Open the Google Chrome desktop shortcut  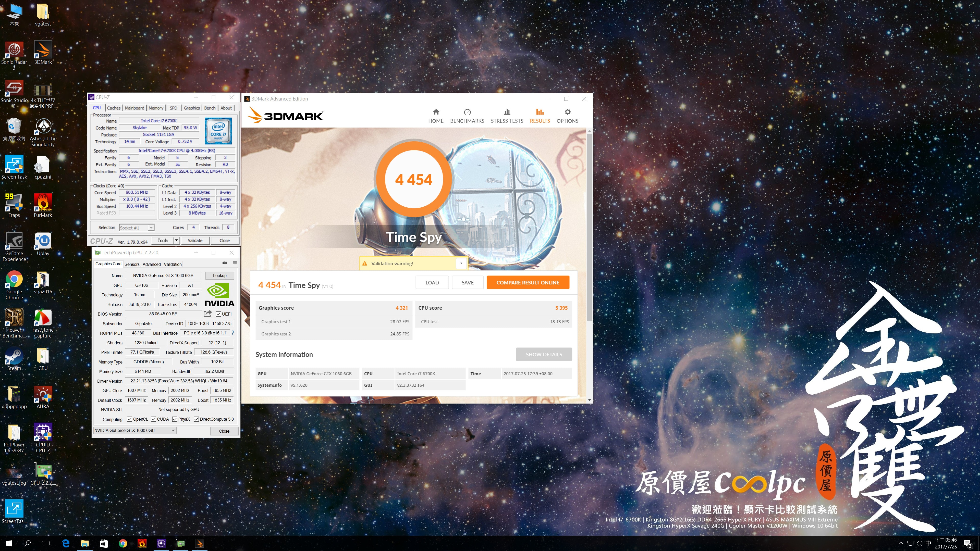(x=14, y=285)
